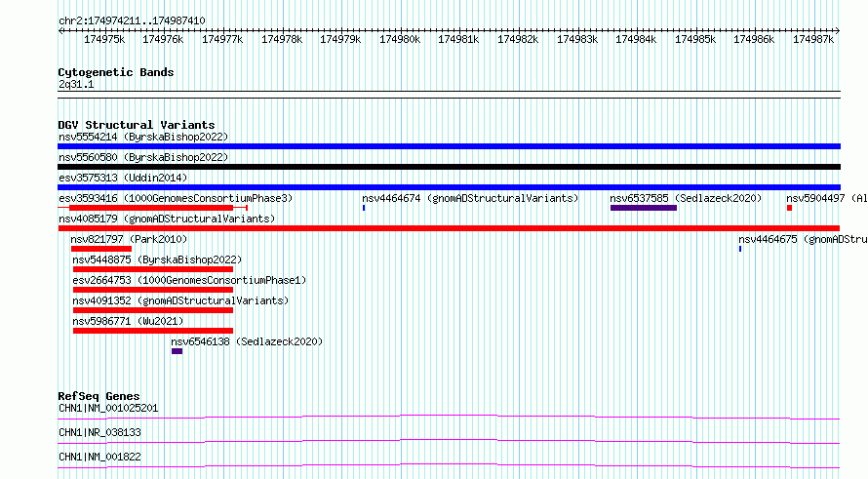Click the small purple nsv6546138 bar
Viewport: 868px width, 479px height.
coord(178,351)
